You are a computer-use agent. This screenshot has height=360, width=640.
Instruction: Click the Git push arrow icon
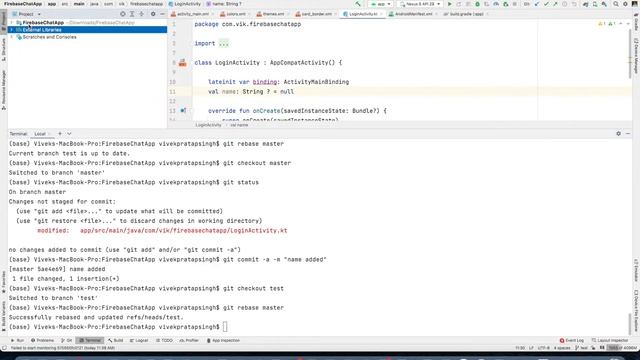tap(555, 4)
